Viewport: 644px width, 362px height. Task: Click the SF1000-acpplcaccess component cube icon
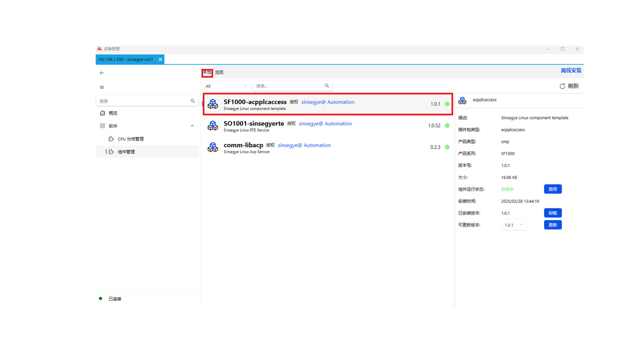pos(213,104)
